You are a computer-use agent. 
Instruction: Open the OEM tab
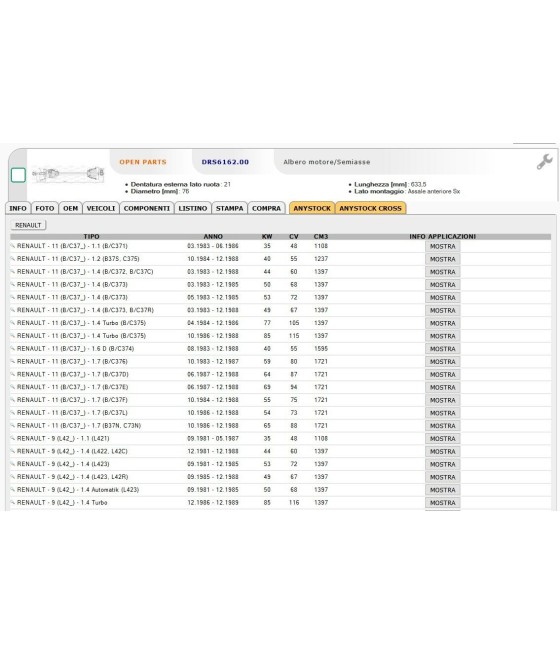click(x=70, y=208)
